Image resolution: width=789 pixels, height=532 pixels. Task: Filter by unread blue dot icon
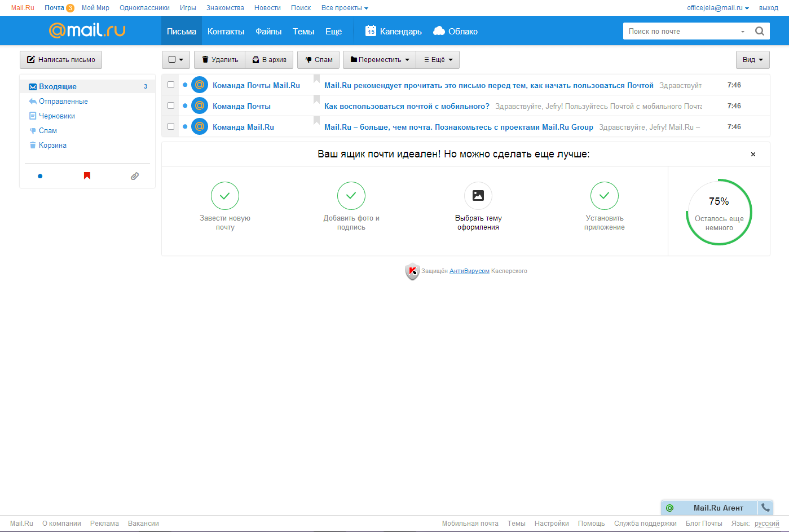(x=40, y=176)
